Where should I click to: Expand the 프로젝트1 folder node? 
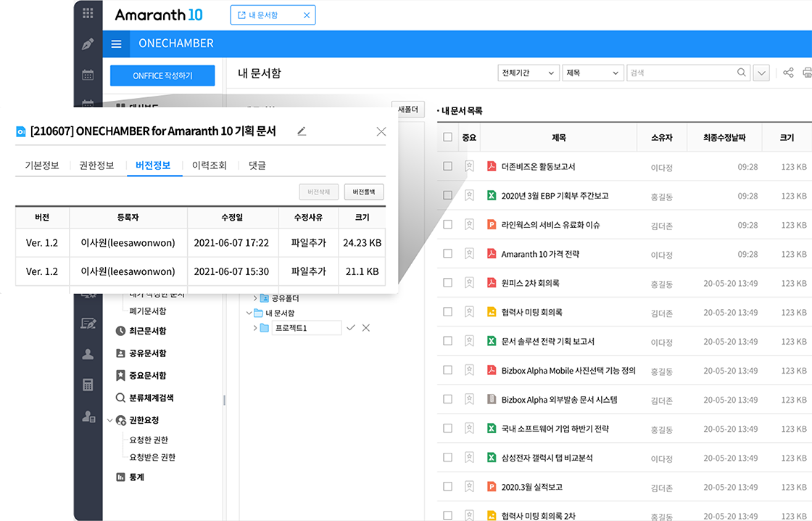[x=254, y=328]
